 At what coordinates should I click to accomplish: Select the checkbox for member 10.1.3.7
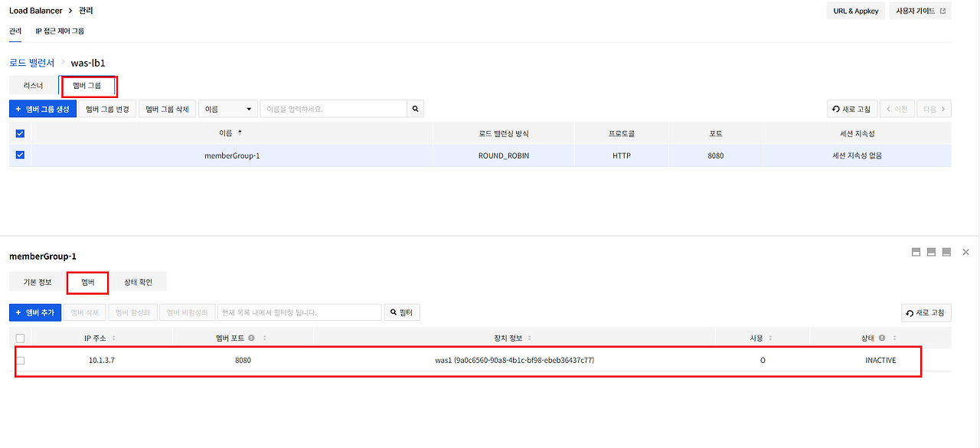pos(21,360)
